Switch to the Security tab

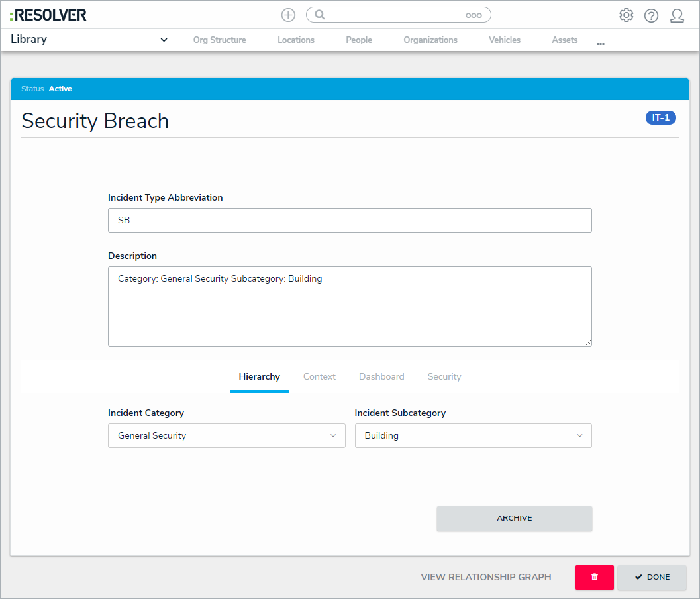click(x=444, y=376)
